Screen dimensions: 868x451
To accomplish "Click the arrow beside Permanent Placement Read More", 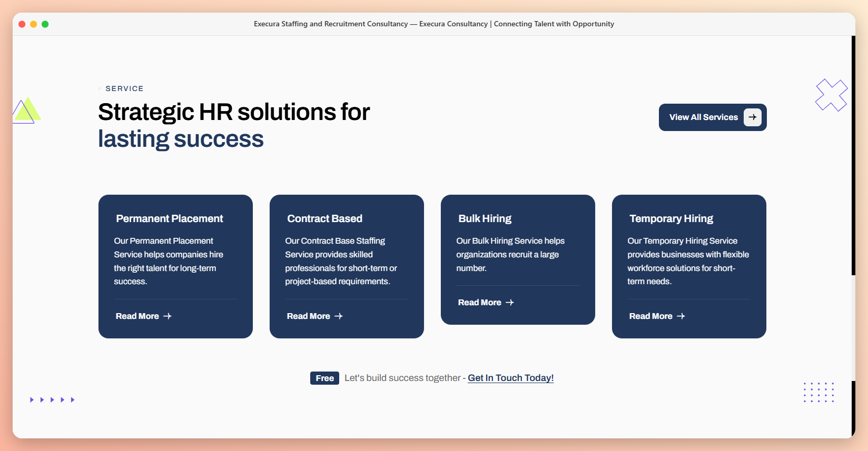I will pos(167,316).
